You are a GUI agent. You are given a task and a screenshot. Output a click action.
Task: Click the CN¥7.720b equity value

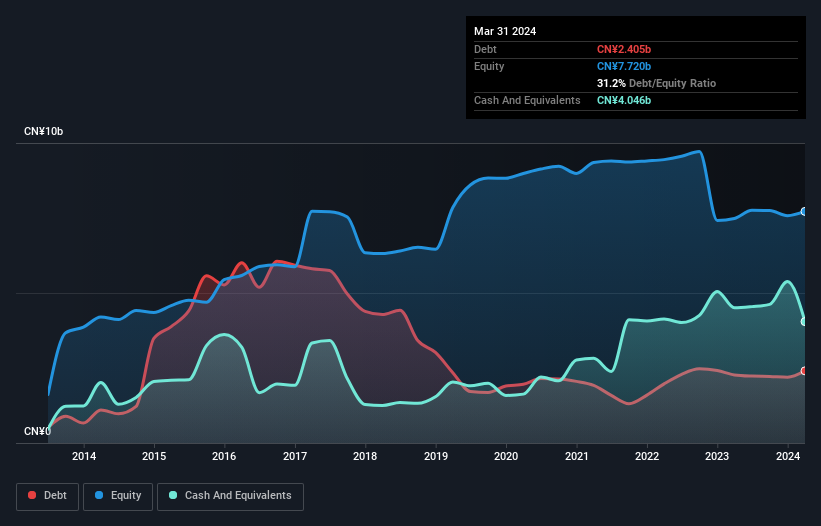pos(624,66)
